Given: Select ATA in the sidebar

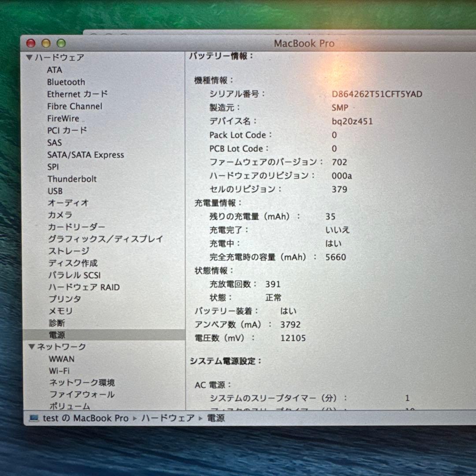Looking at the screenshot, I should (x=55, y=70).
